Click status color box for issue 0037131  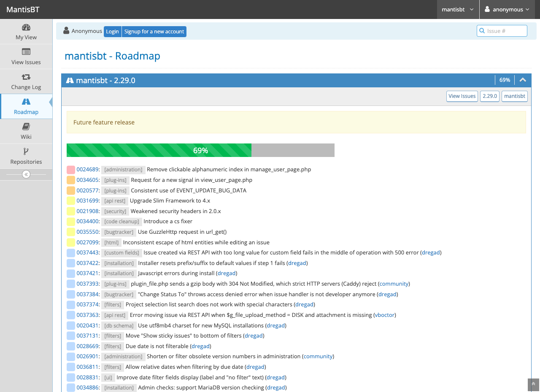[71, 336]
